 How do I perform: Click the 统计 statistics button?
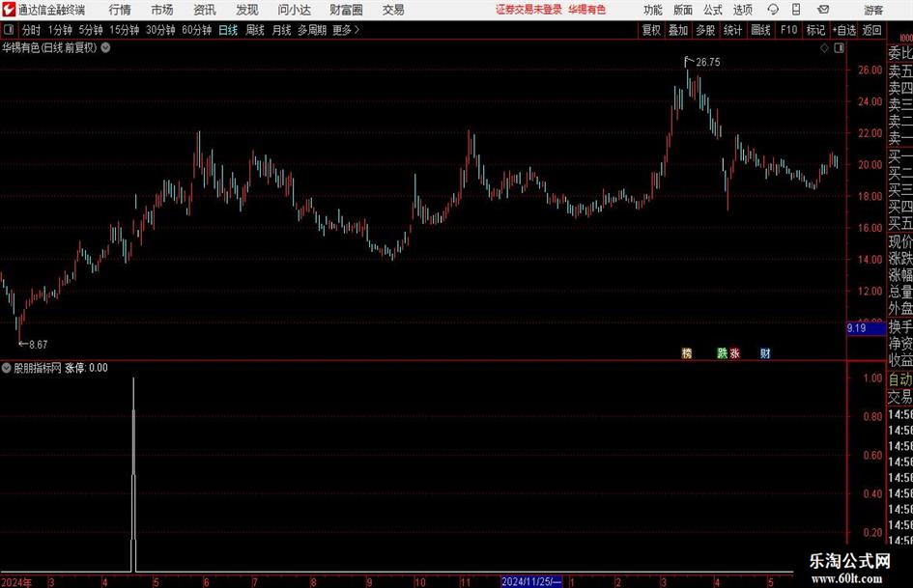pyautogui.click(x=733, y=30)
